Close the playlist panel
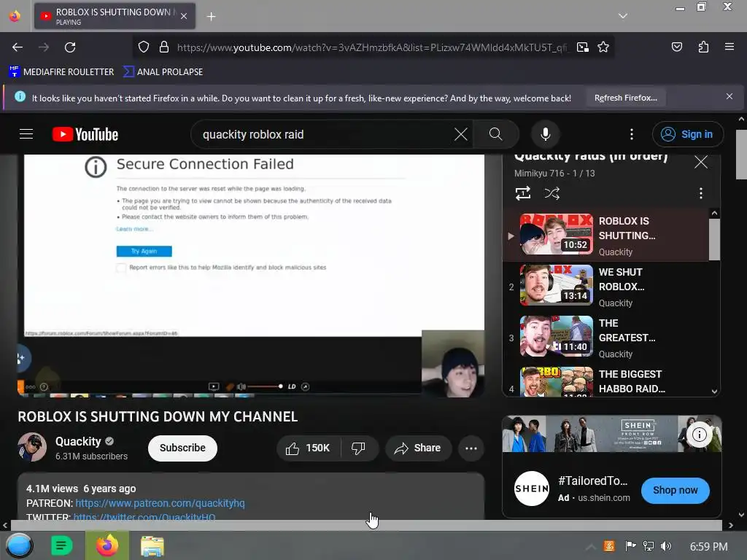The height and width of the screenshot is (560, 747). point(701,162)
